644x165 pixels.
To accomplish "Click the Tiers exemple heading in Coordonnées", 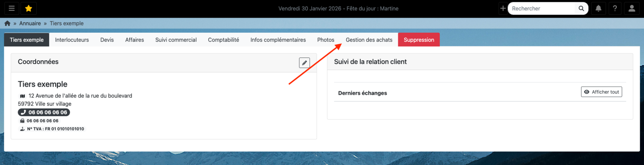I will click(x=43, y=84).
